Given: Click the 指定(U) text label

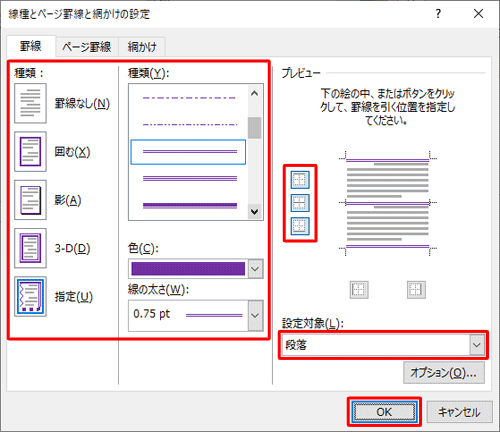Looking at the screenshot, I should tap(74, 297).
